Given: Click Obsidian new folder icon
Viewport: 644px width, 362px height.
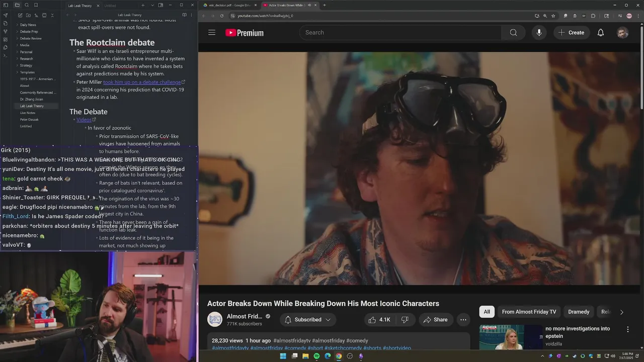Looking at the screenshot, I should click(28, 16).
